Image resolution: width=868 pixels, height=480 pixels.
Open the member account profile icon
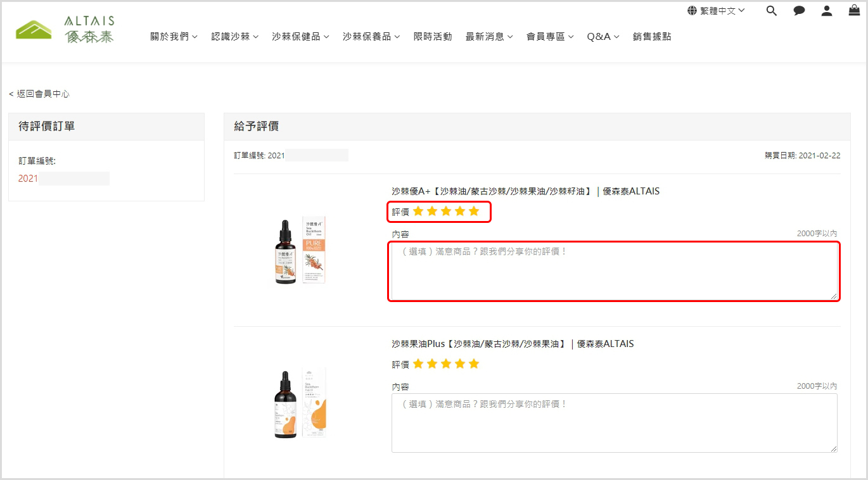[x=827, y=11]
